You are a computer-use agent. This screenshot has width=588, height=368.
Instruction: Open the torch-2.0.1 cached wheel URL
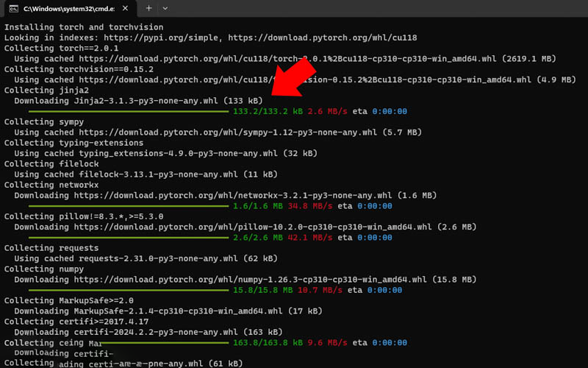[x=287, y=58]
